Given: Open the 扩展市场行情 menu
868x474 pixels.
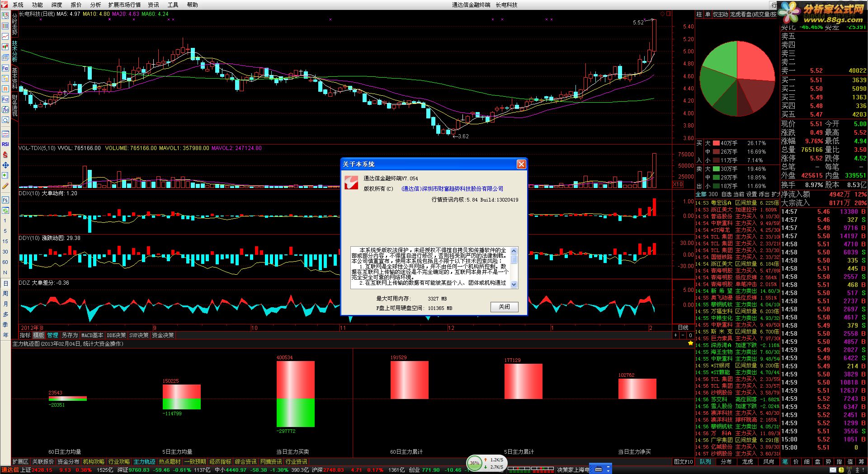Looking at the screenshot, I should pos(124,5).
